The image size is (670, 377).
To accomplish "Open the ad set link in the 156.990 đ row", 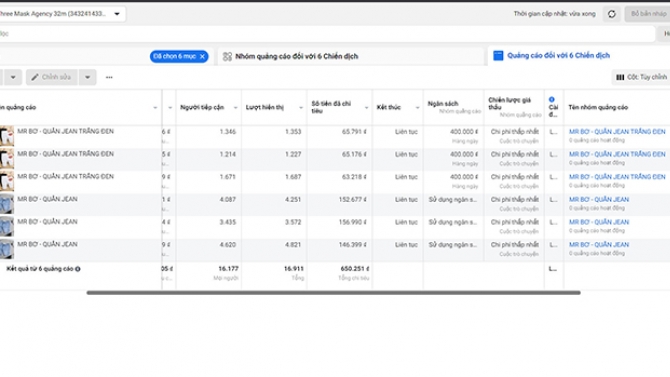I will click(599, 222).
